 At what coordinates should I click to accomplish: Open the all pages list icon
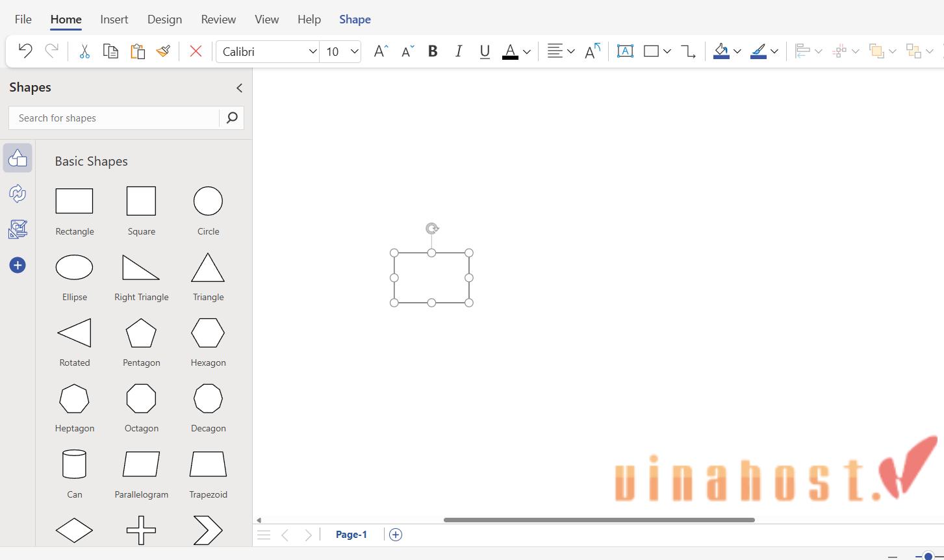point(264,535)
